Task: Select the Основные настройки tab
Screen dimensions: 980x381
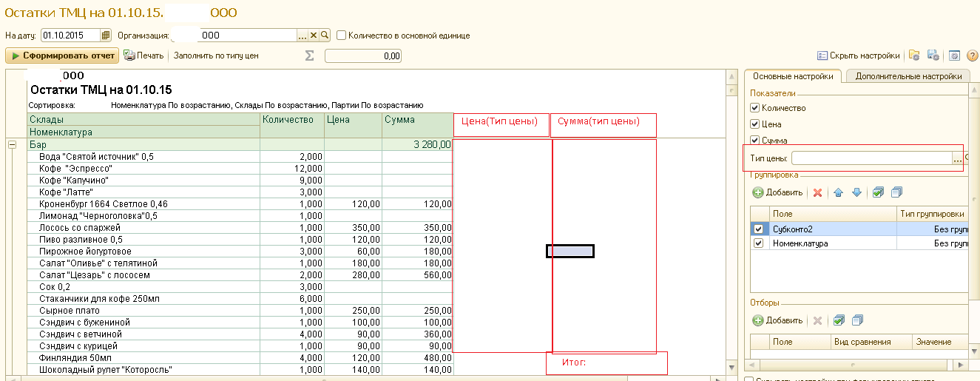Action: 792,76
